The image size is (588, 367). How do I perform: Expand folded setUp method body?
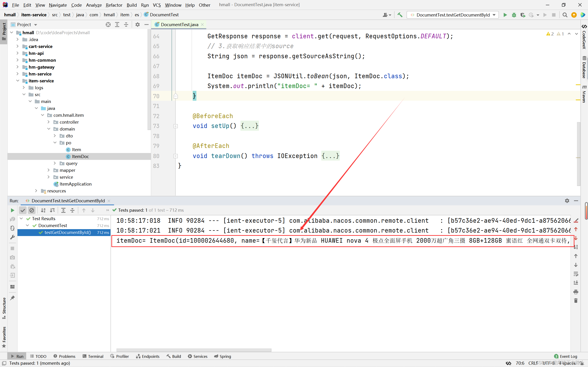click(249, 126)
